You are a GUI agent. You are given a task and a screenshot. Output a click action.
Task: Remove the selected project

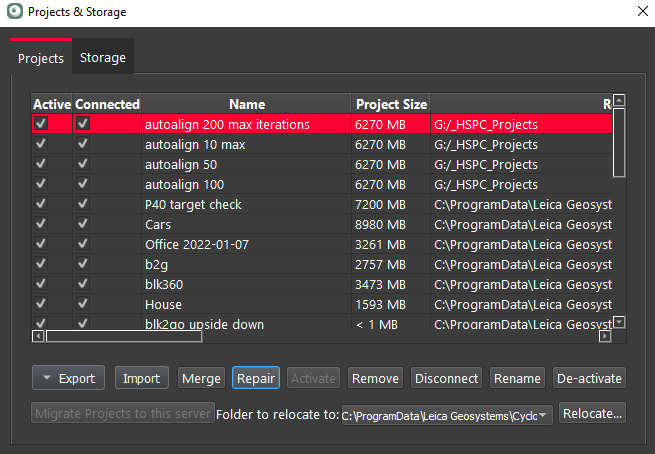[375, 378]
